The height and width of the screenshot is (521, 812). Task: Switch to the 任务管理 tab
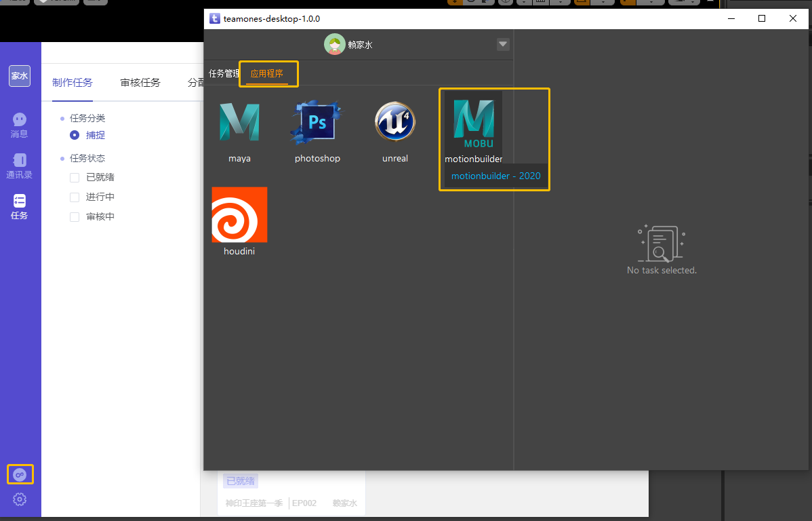[x=224, y=73]
